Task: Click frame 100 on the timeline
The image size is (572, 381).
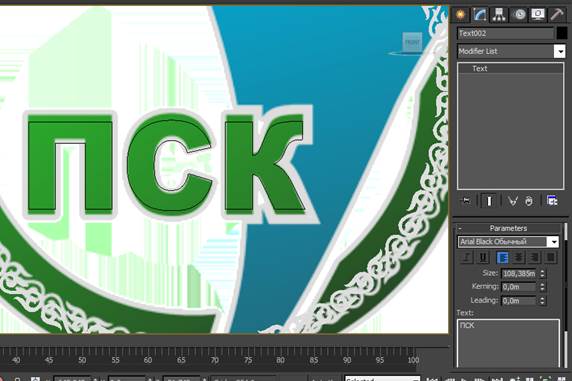Action: 413,360
